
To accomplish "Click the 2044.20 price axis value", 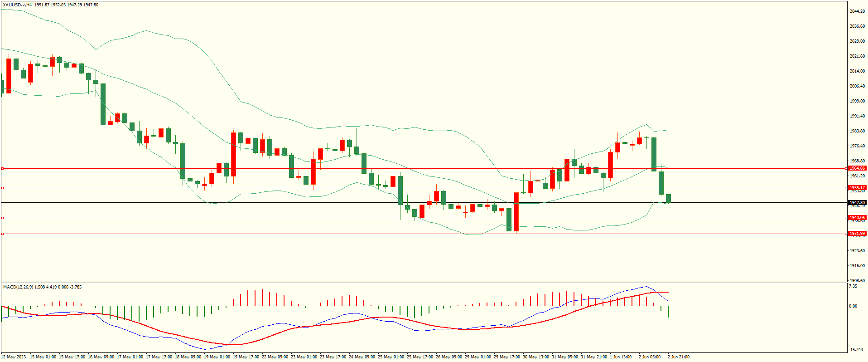I will [857, 11].
